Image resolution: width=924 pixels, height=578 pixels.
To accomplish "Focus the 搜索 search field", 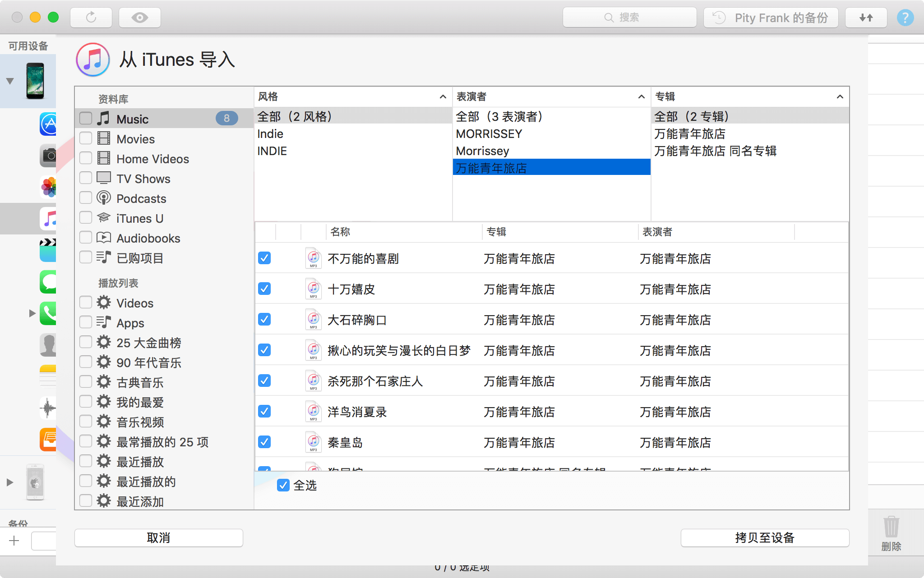I will (629, 18).
